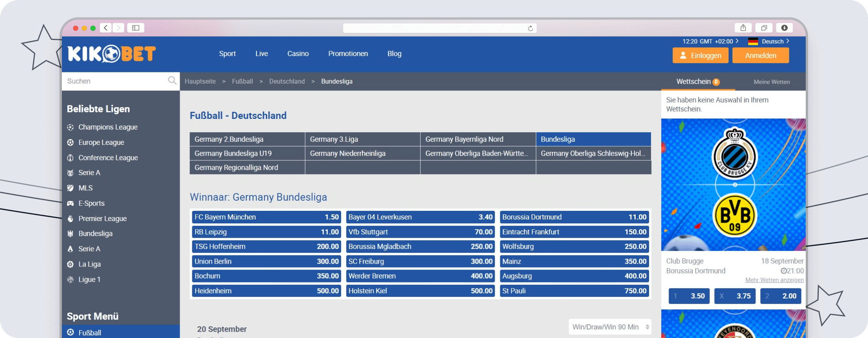Open the Blog menu

point(394,54)
